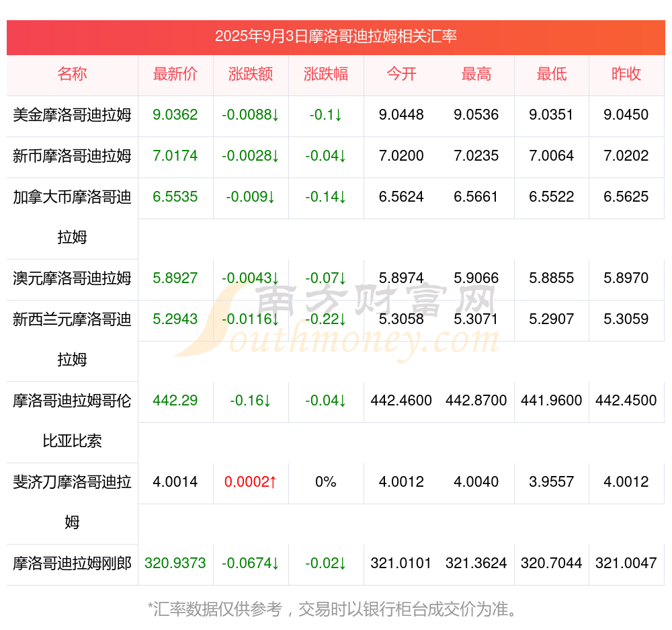The image size is (672, 630).
Task: Click the change amount -0.0028↓
Action: click(251, 156)
